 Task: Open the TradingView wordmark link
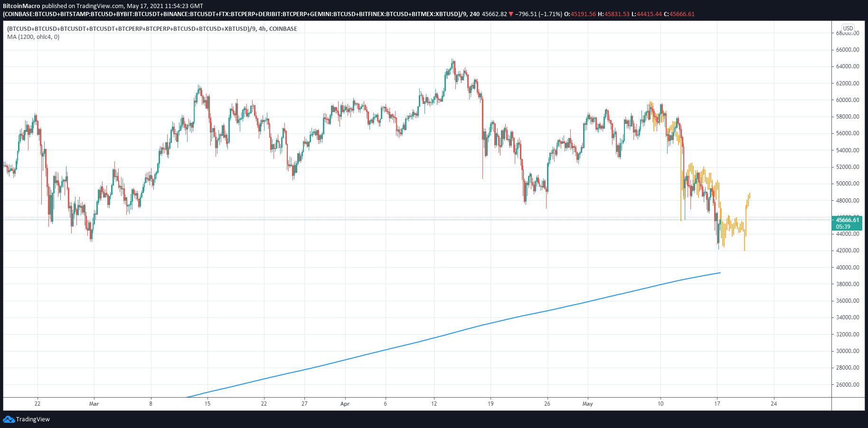(x=33, y=419)
